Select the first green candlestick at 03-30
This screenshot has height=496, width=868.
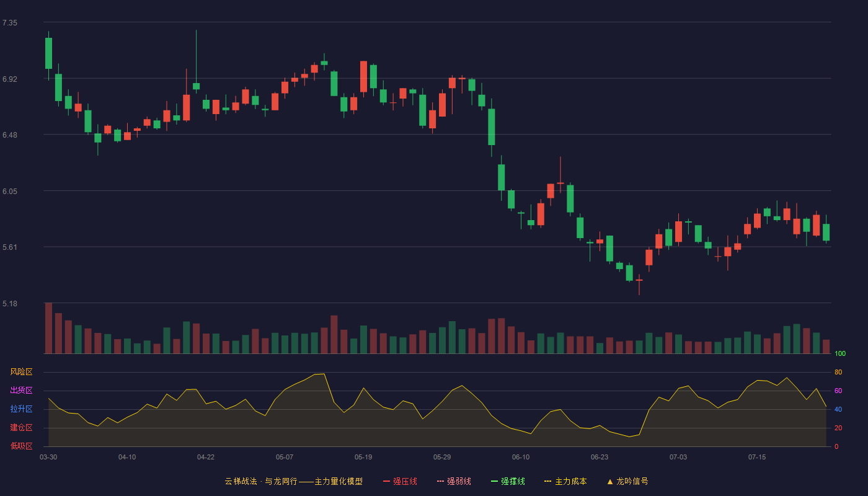48,53
